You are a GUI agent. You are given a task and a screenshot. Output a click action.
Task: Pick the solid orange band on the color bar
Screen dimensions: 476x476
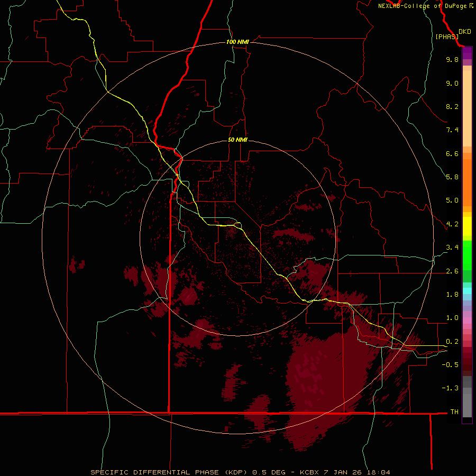467,182
